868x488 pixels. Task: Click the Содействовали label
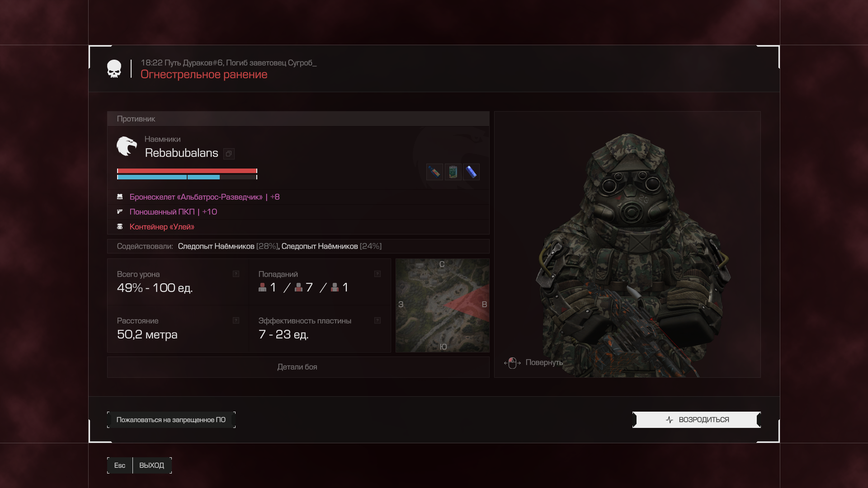point(145,246)
